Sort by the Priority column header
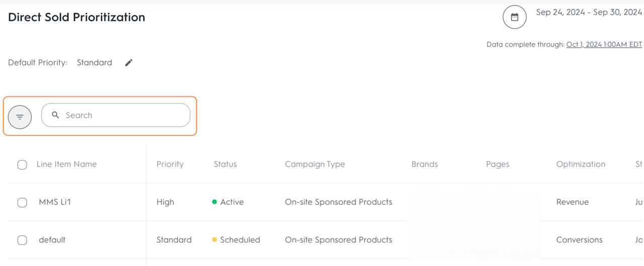644x266 pixels. (x=170, y=164)
